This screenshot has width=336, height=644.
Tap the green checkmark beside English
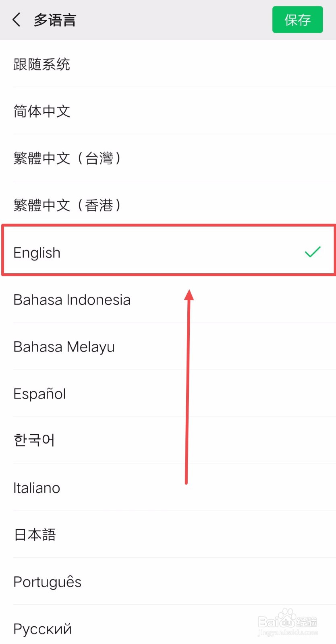pyautogui.click(x=313, y=252)
